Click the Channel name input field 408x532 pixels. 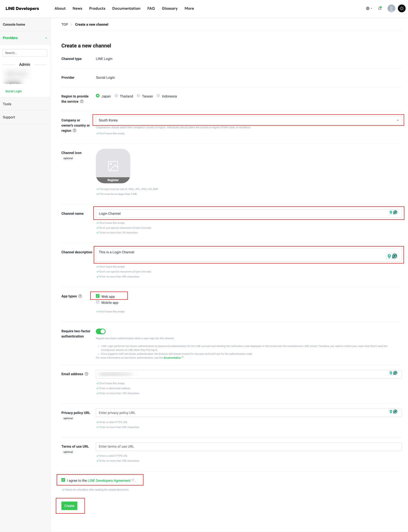249,213
